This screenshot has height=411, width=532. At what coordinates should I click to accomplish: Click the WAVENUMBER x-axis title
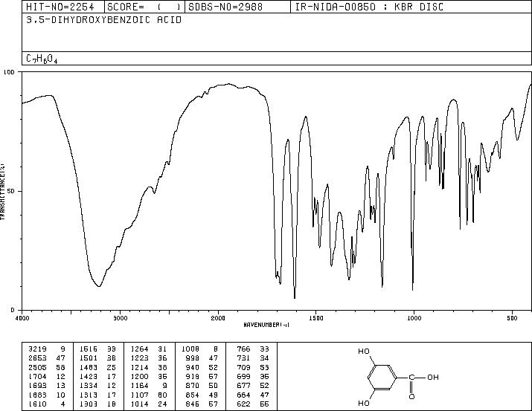[266, 325]
